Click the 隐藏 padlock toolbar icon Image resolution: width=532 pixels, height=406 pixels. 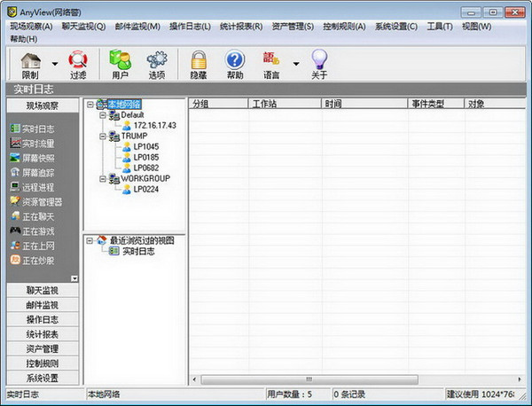(x=199, y=60)
